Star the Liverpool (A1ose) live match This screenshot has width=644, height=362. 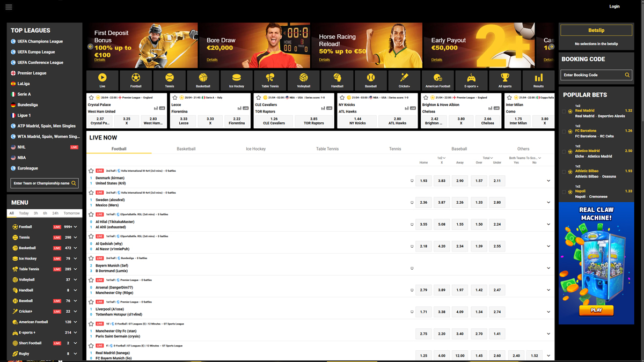pyautogui.click(x=91, y=302)
